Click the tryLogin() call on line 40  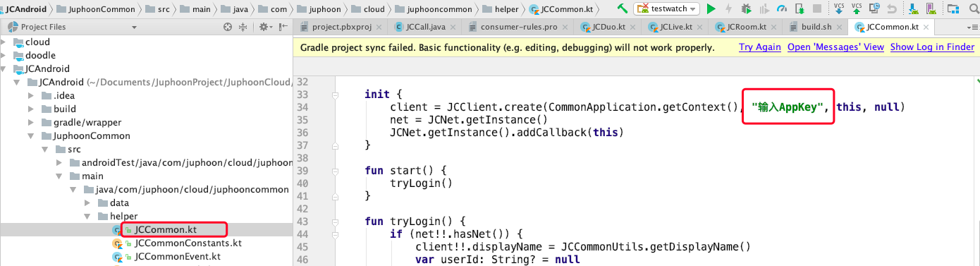(x=421, y=183)
